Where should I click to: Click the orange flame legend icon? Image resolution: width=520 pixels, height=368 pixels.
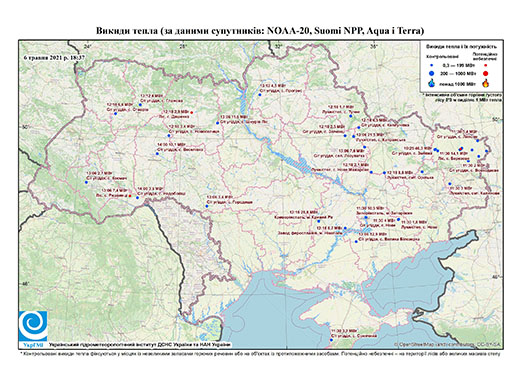[x=486, y=83]
